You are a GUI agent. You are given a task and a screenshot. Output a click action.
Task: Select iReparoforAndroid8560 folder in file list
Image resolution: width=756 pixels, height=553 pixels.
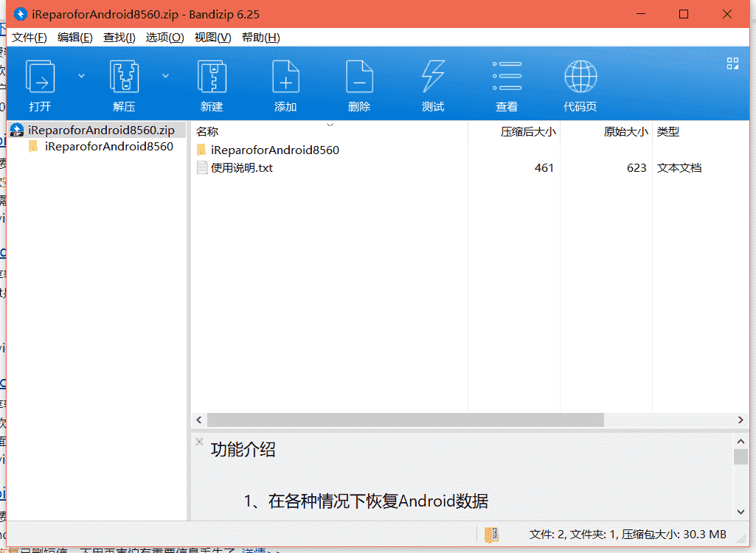[x=275, y=150]
